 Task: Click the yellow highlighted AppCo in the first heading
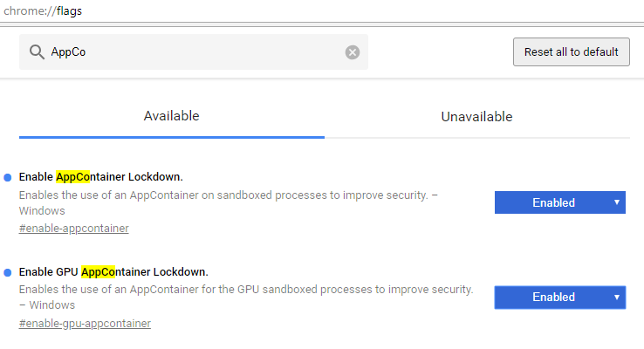(x=73, y=176)
